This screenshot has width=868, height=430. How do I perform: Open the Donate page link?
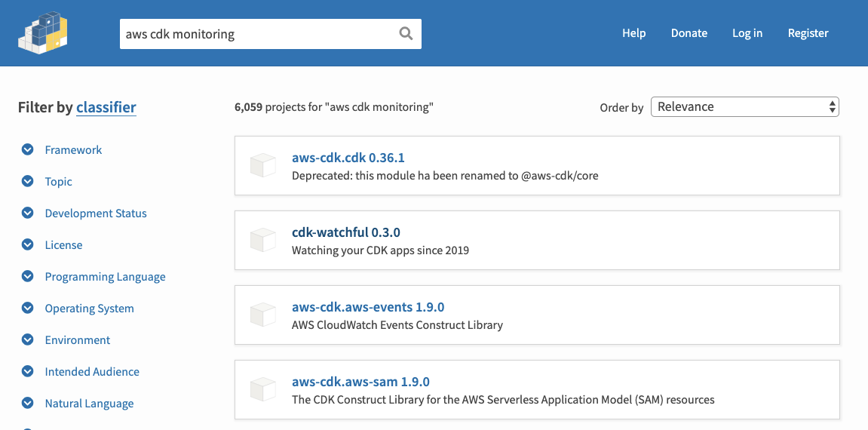(689, 33)
